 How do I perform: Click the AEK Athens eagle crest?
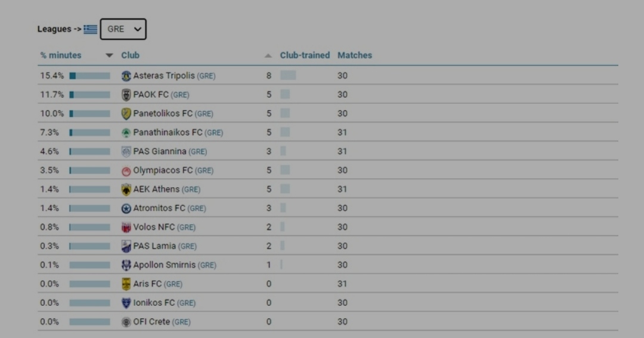pos(126,190)
